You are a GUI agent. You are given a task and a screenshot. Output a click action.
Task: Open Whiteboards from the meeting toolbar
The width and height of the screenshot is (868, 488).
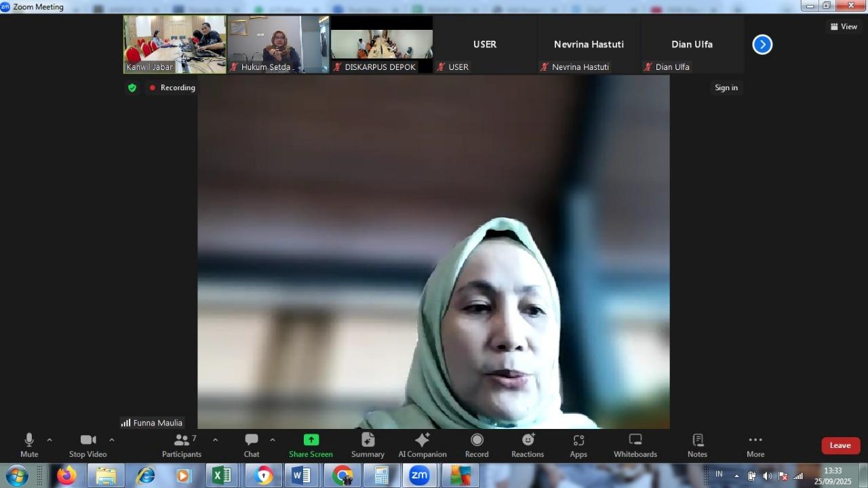point(635,445)
